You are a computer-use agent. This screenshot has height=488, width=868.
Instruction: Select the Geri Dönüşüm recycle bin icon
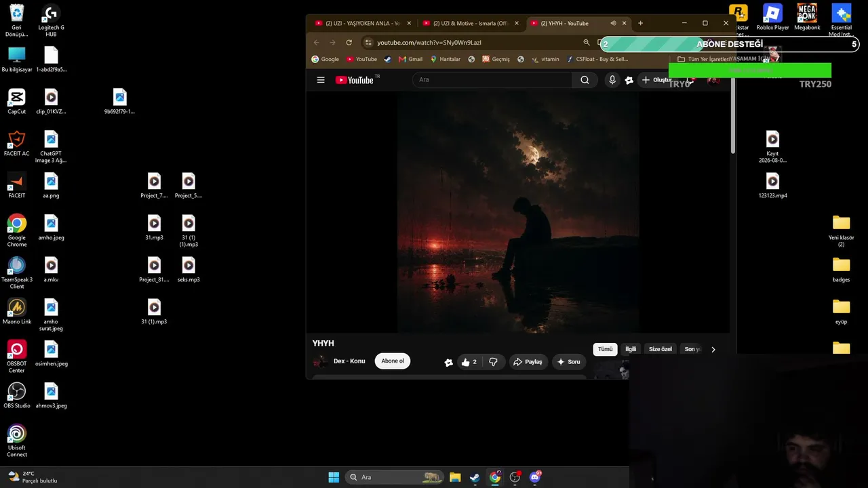(17, 21)
